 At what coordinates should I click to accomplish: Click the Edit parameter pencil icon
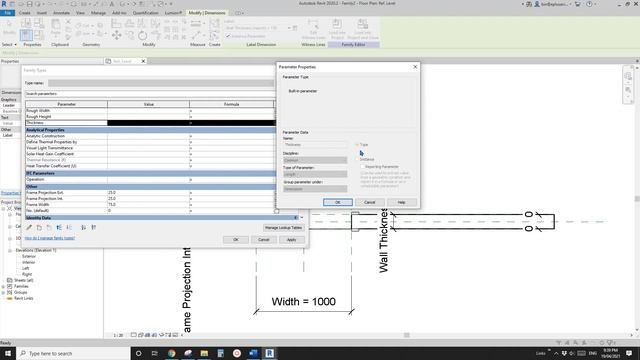point(29,227)
